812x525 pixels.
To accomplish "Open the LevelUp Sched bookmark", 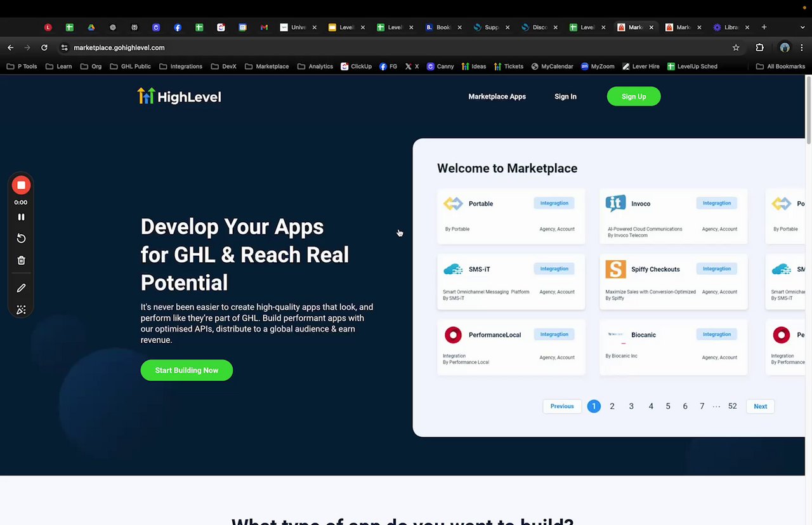I will pos(692,66).
